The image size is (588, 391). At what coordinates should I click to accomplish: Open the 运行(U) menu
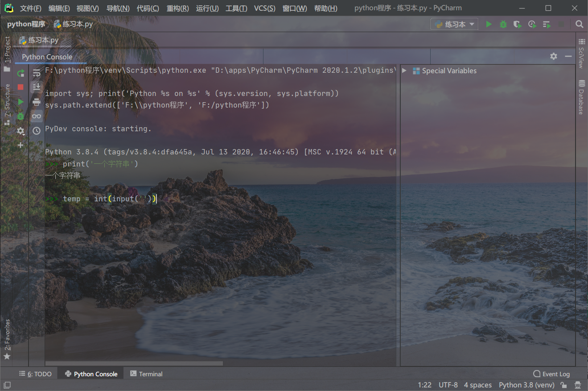pos(207,8)
